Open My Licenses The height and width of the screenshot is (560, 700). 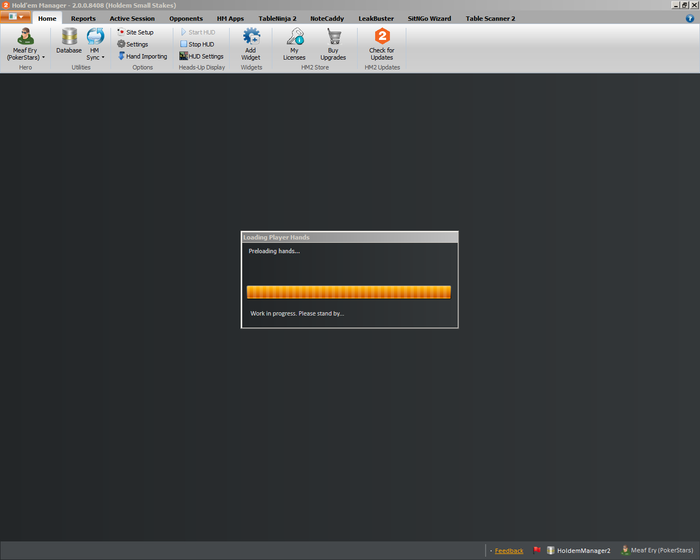(x=294, y=44)
